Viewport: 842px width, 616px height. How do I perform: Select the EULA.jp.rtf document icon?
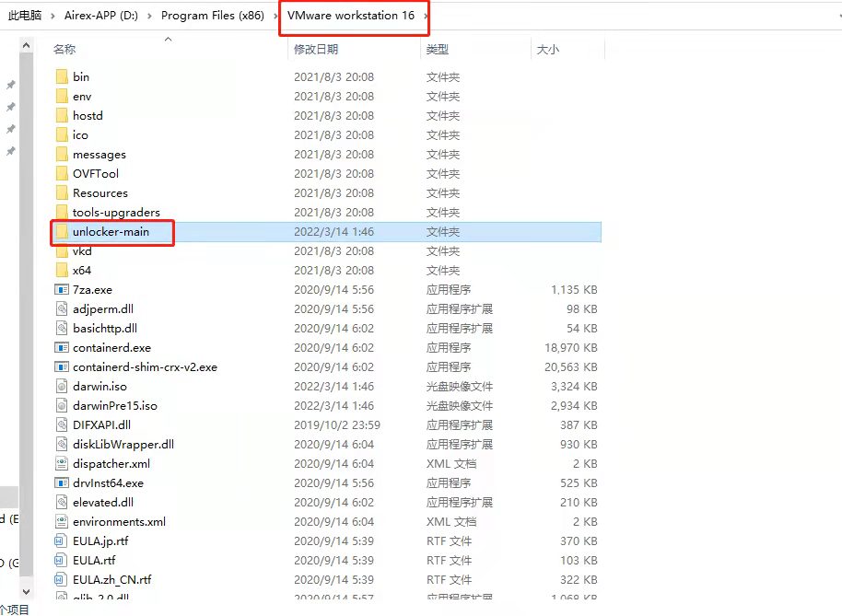tap(62, 540)
